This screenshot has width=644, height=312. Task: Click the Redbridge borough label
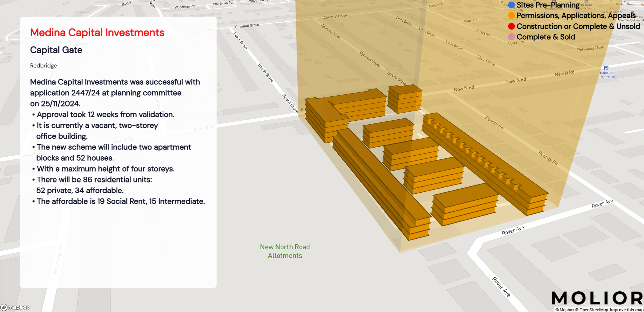click(43, 65)
